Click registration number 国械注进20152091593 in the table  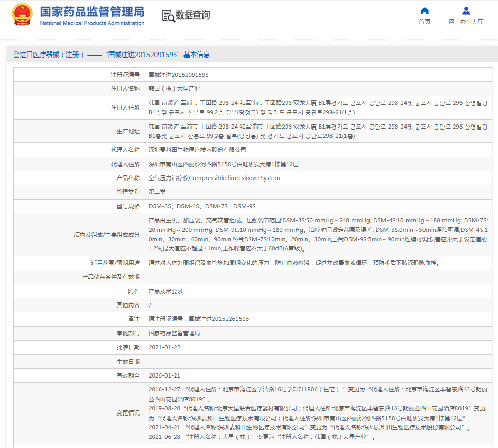point(178,75)
